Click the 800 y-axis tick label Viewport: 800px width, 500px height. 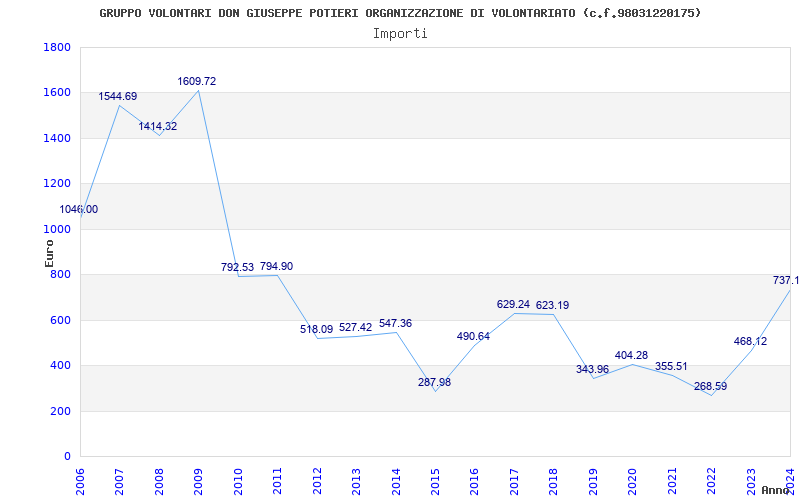(60, 274)
